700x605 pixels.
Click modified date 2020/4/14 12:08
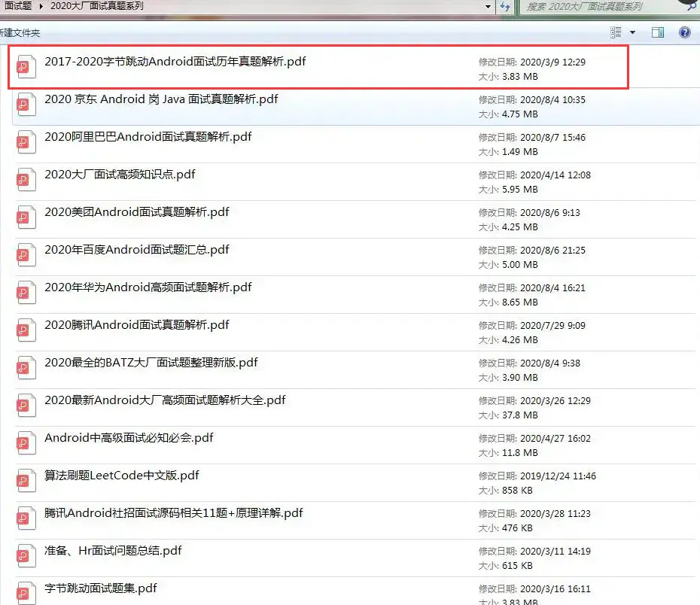pos(555,175)
